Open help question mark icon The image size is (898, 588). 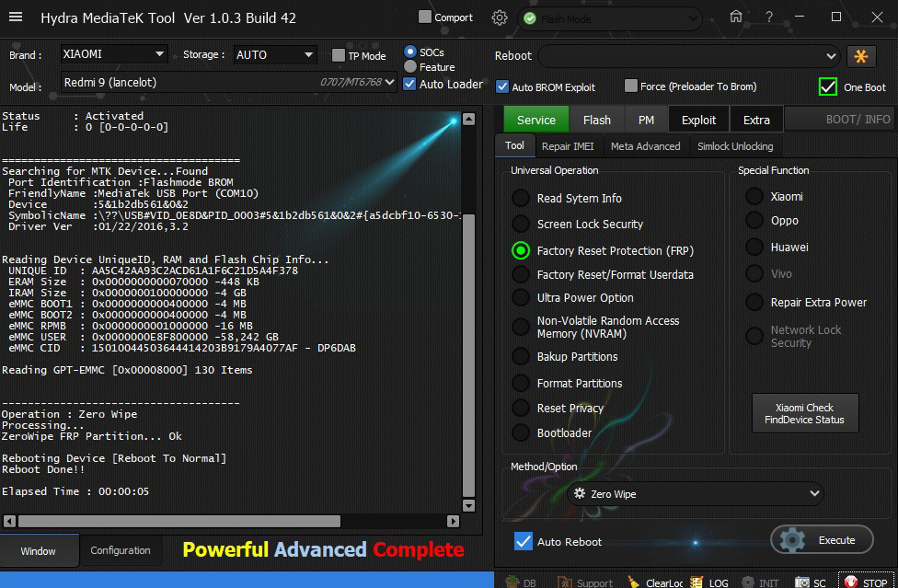click(769, 17)
